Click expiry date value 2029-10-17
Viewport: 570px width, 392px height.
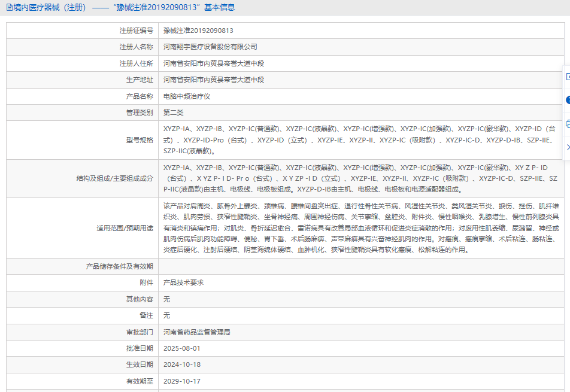tap(181, 381)
